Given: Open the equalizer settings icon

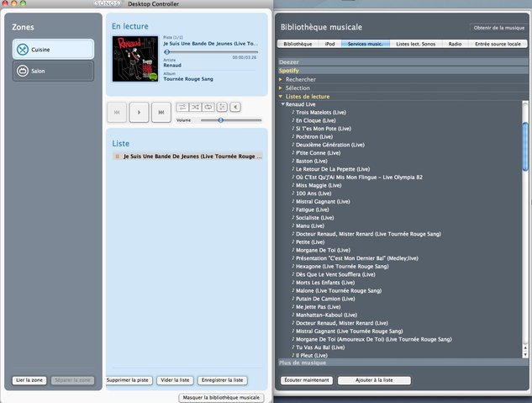Looking at the screenshot, I should point(222,107).
